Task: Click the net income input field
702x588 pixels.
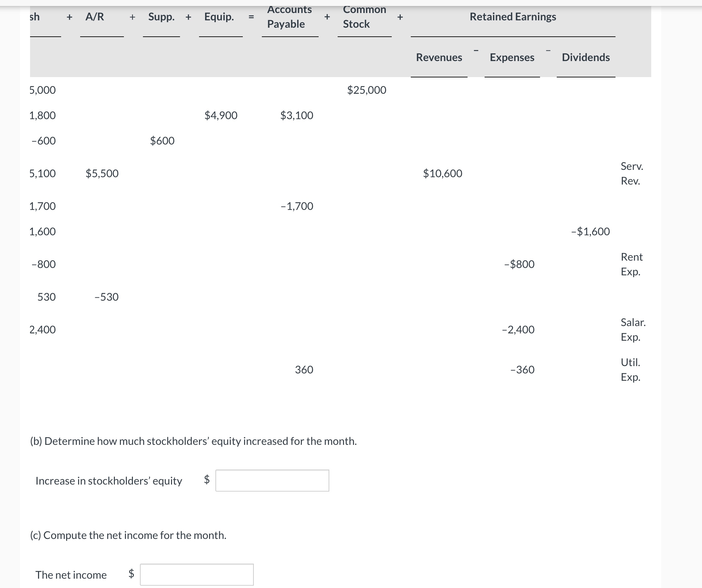Action: click(197, 574)
